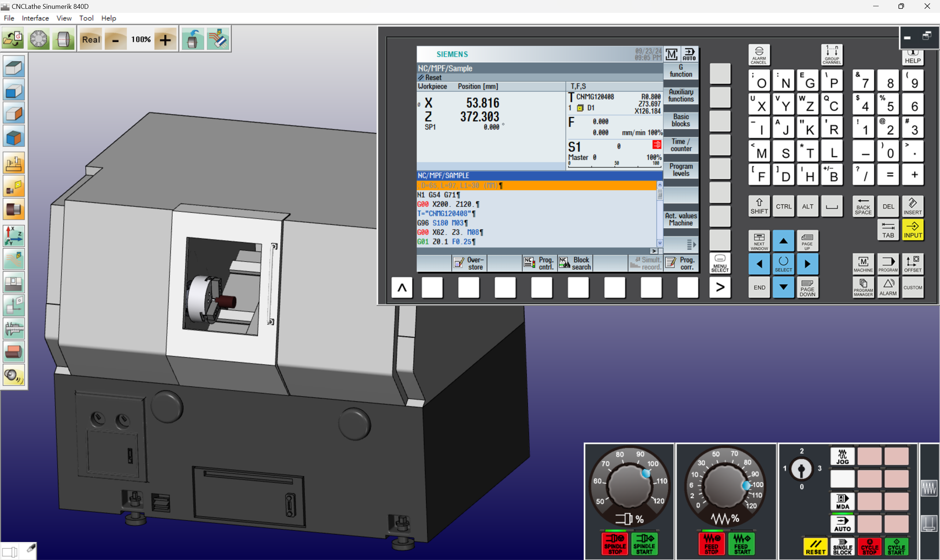Toggle SPINDLE STOP button
The image size is (940, 560).
point(615,543)
